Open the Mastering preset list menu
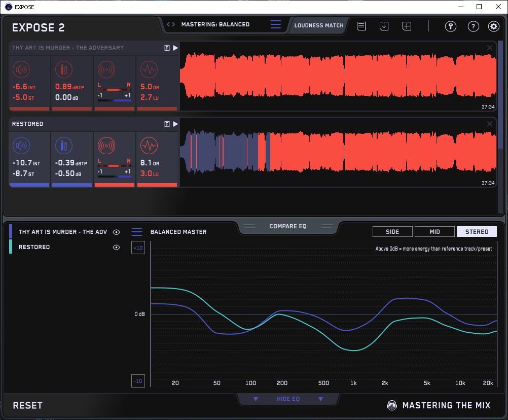Screen dimensions: 508x420 [275, 24]
